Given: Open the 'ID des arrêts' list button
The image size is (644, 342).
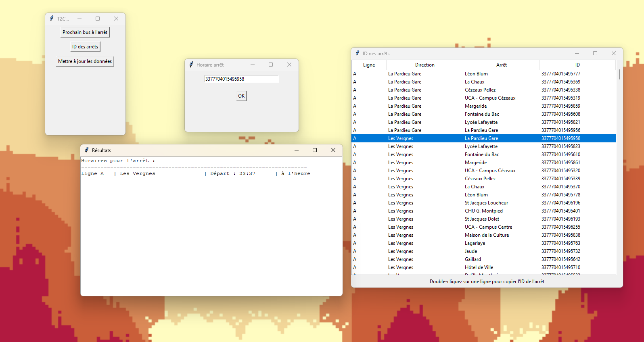Looking at the screenshot, I should click(85, 47).
